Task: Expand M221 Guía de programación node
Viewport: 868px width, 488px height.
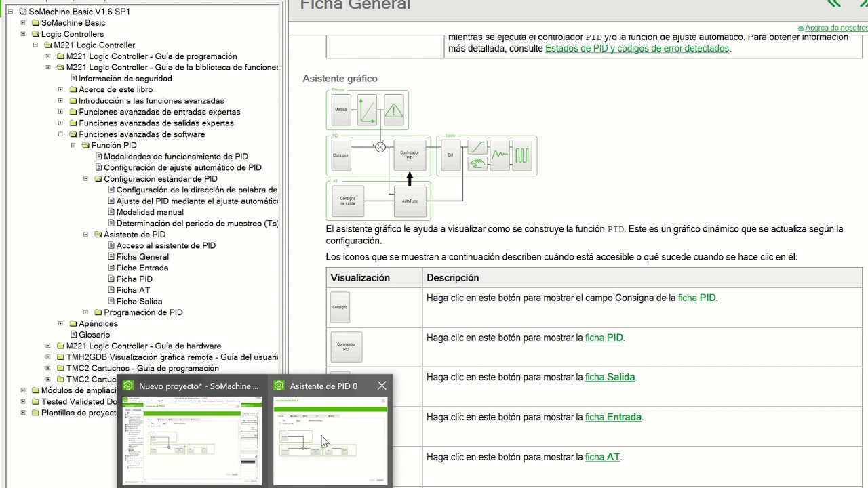Action: pyautogui.click(x=48, y=56)
